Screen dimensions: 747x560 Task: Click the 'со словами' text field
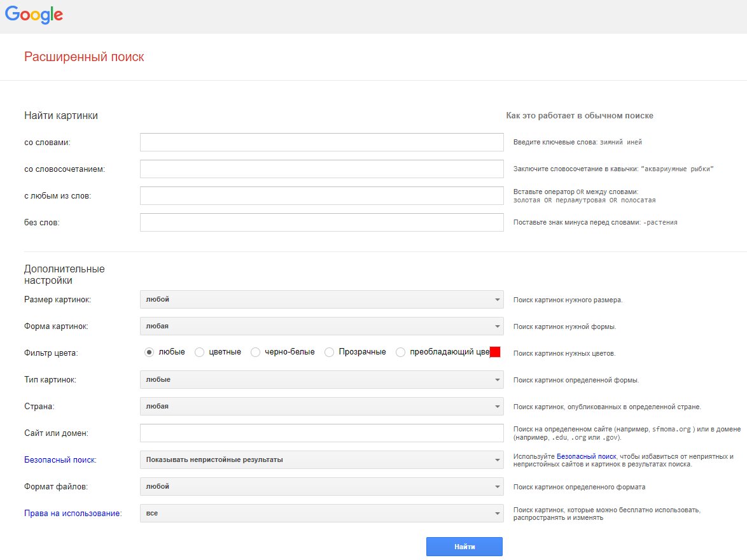321,142
